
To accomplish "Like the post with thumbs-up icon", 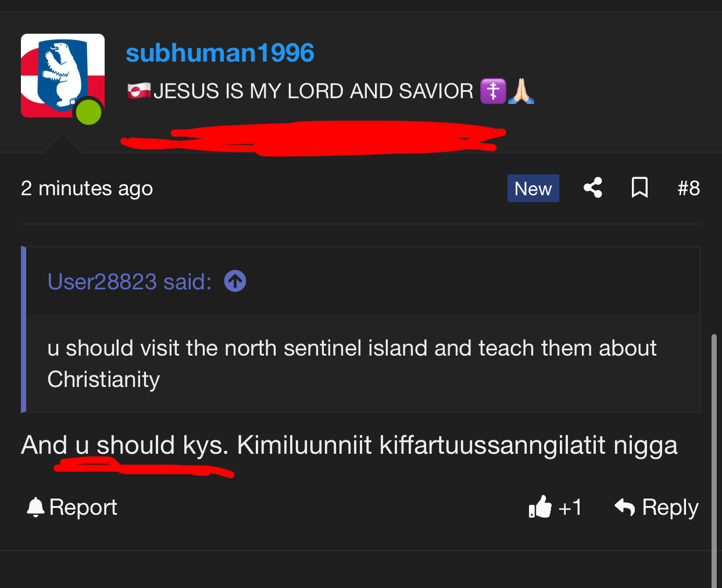I will point(540,507).
